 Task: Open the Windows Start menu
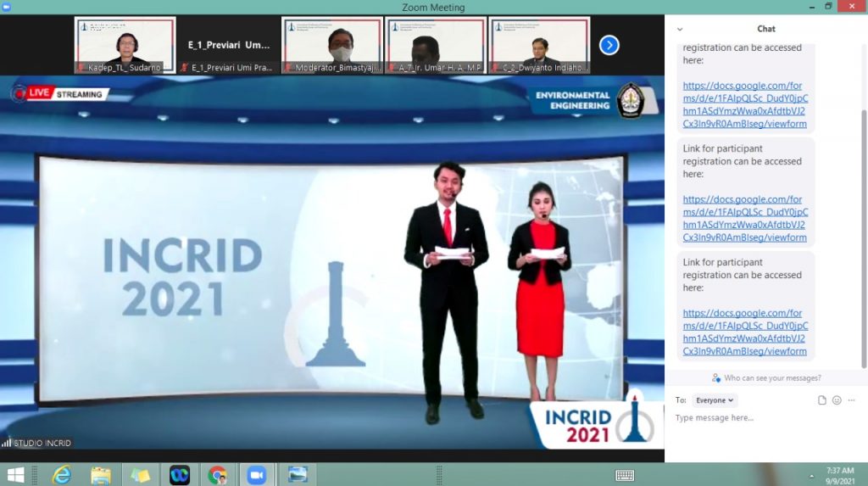point(15,475)
